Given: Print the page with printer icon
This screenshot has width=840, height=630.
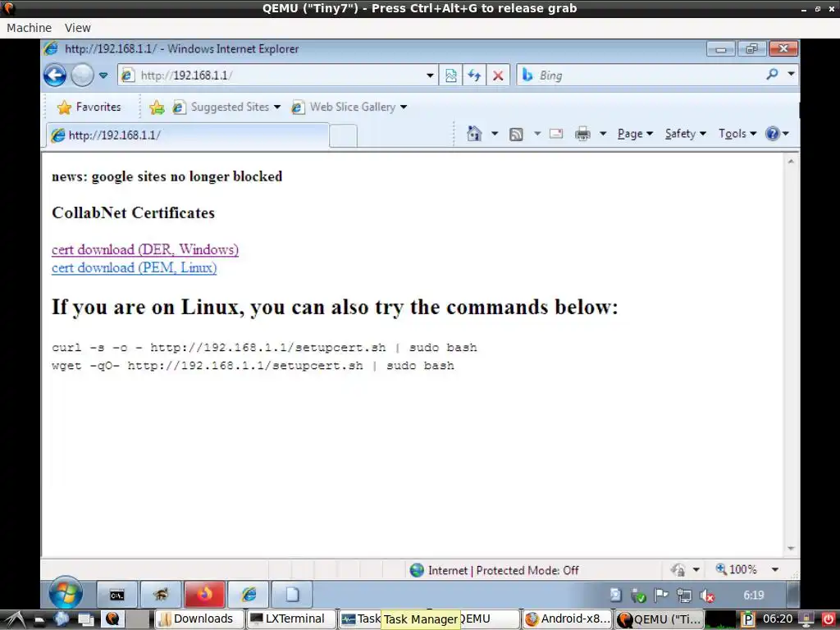Looking at the screenshot, I should [582, 134].
